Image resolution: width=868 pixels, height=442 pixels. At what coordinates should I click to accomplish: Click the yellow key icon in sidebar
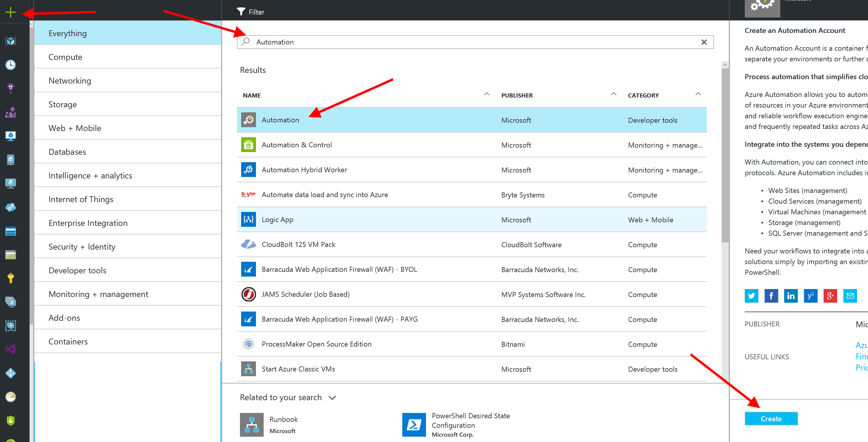tap(10, 278)
